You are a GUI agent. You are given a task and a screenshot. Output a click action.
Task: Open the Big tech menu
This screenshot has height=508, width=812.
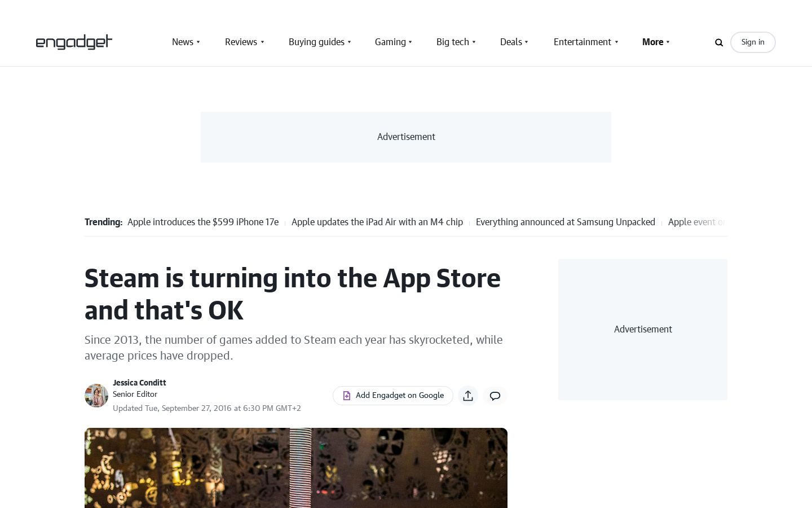(x=453, y=42)
